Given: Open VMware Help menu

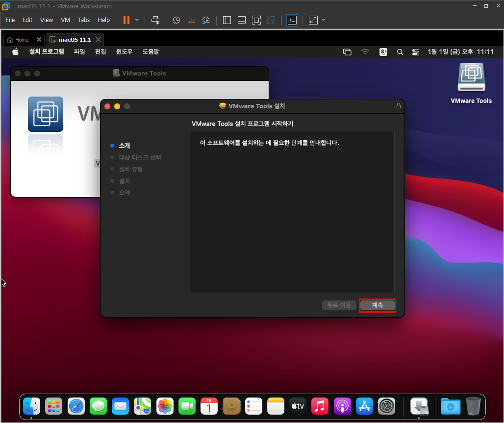Looking at the screenshot, I should 103,20.
